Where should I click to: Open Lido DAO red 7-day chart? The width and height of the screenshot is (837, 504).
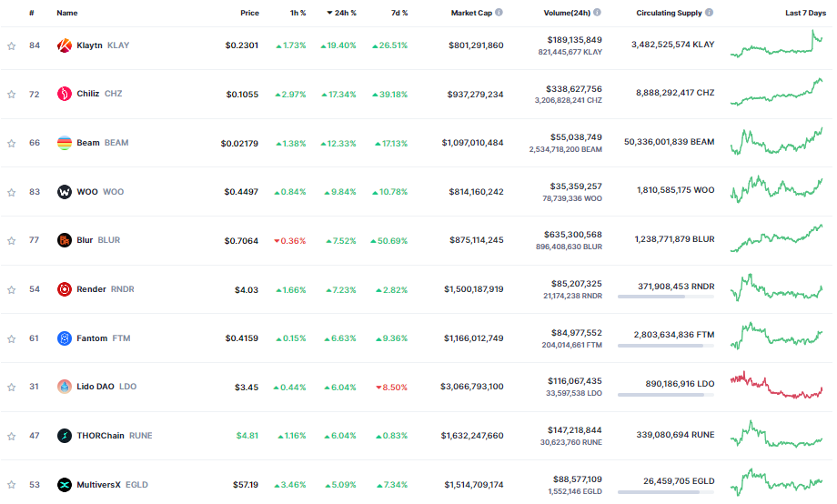click(776, 385)
